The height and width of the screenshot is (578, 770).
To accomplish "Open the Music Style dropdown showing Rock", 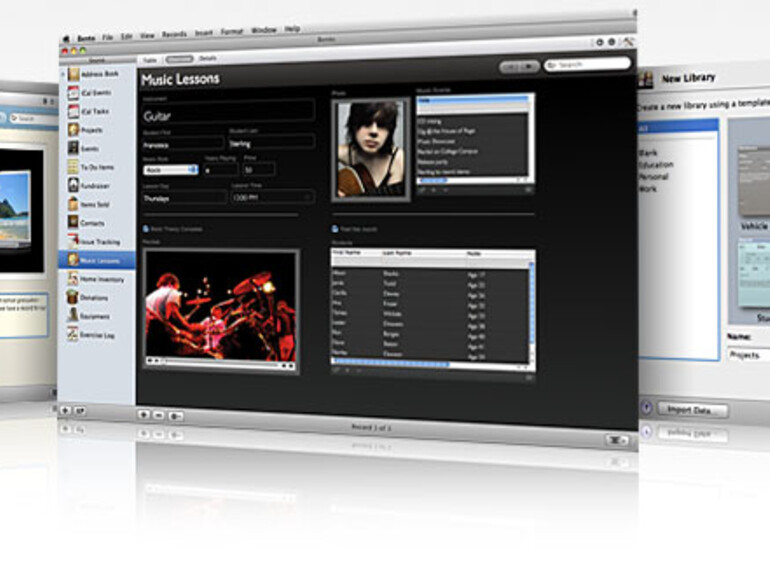I will pos(170,170).
